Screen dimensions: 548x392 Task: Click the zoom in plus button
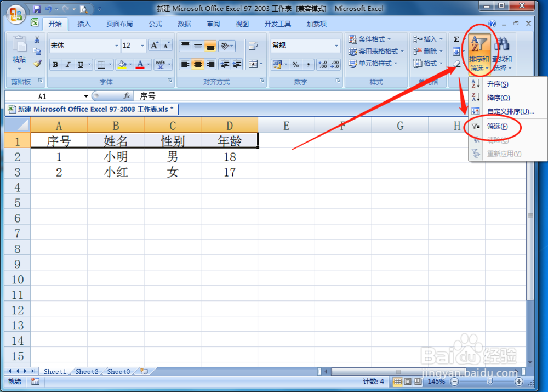pyautogui.click(x=519, y=382)
